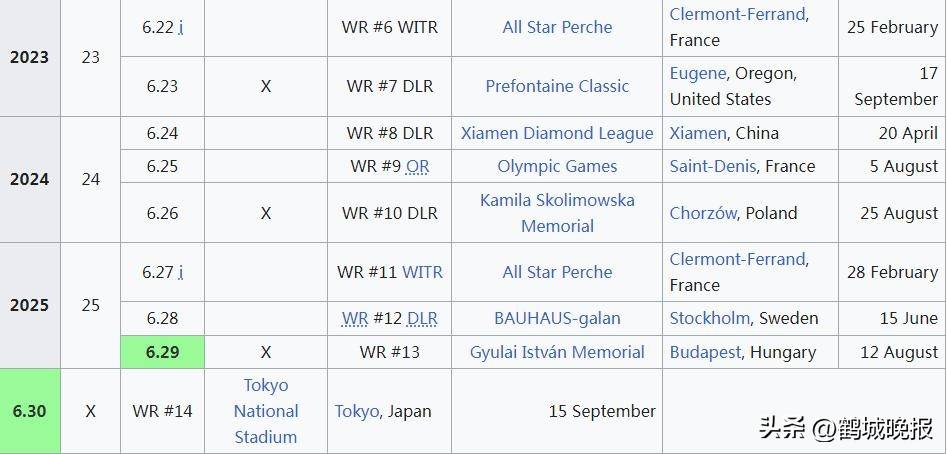Follow the Budapest city link
The image size is (947, 454).
705,352
